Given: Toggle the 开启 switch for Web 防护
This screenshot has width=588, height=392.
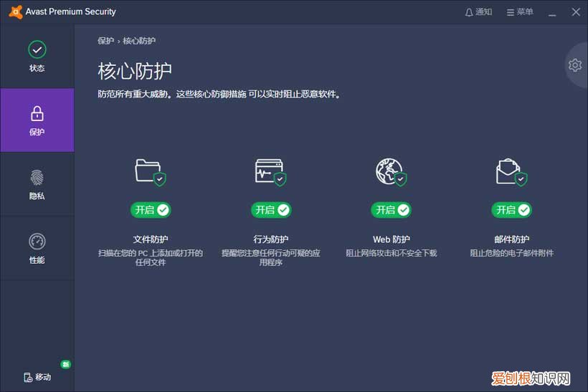Looking at the screenshot, I should 391,210.
